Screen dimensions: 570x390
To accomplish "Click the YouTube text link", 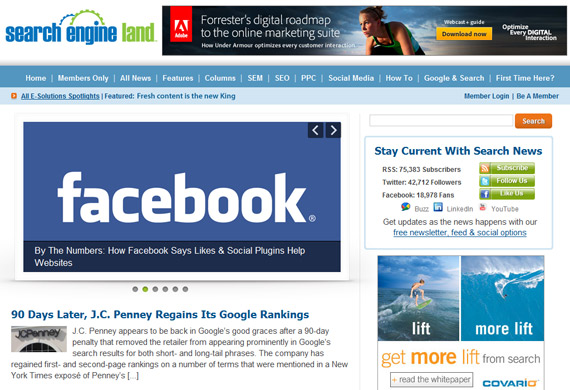I will coord(505,209).
